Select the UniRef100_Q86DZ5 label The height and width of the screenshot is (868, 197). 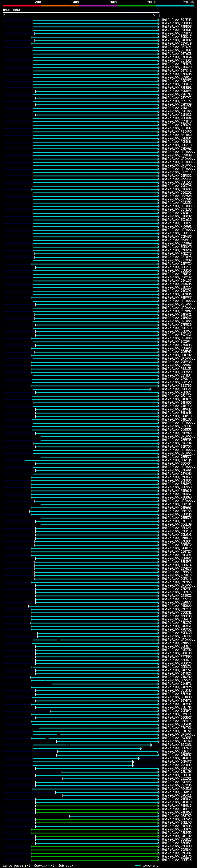(177, 840)
